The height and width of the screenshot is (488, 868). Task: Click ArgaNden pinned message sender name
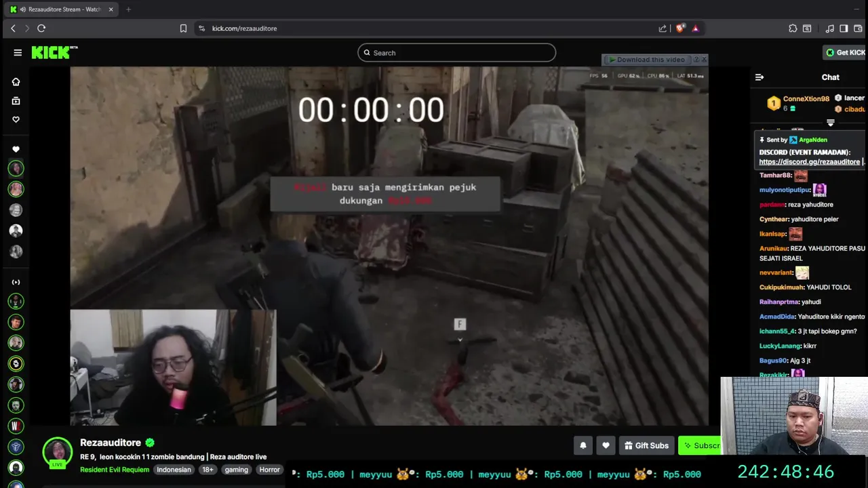coord(812,140)
